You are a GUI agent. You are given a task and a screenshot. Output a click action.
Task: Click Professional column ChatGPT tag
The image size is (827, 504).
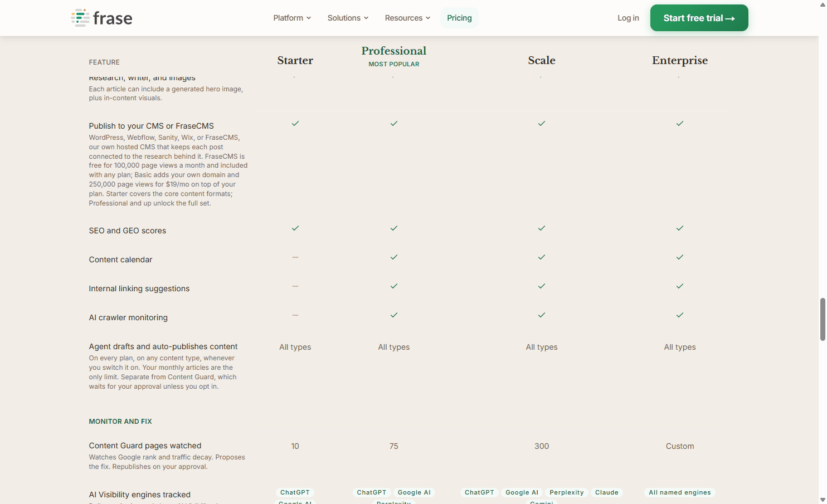pyautogui.click(x=372, y=492)
